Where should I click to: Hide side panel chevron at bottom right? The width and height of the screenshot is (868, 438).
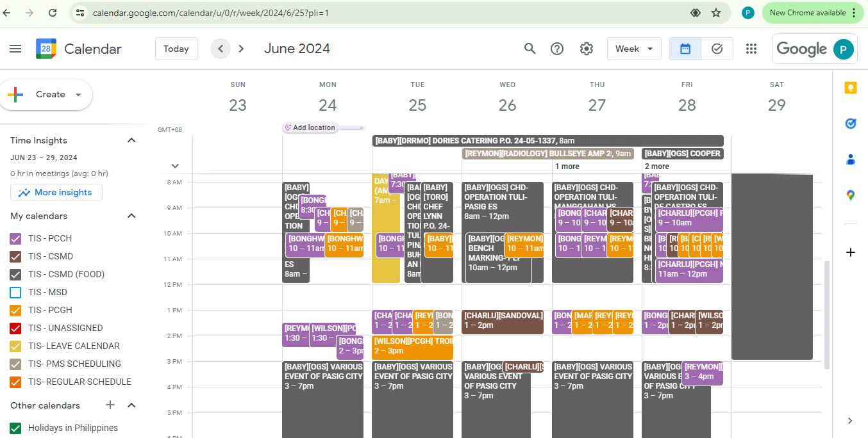click(x=850, y=421)
